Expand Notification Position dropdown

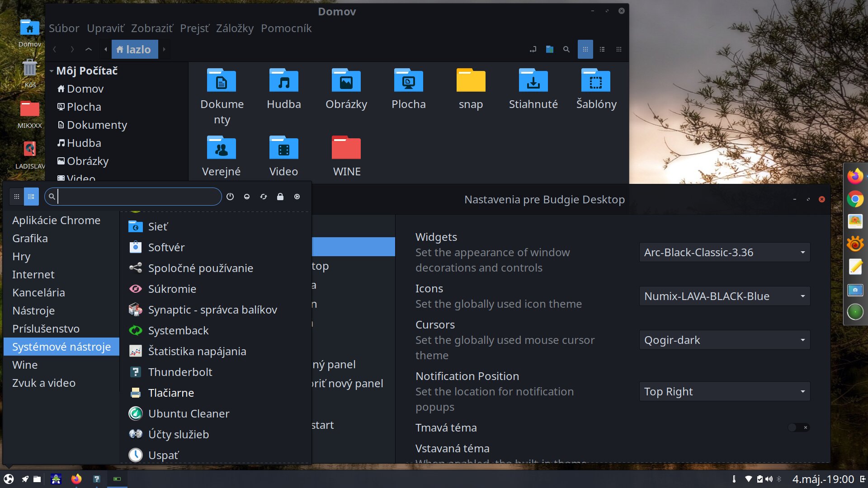pos(724,391)
